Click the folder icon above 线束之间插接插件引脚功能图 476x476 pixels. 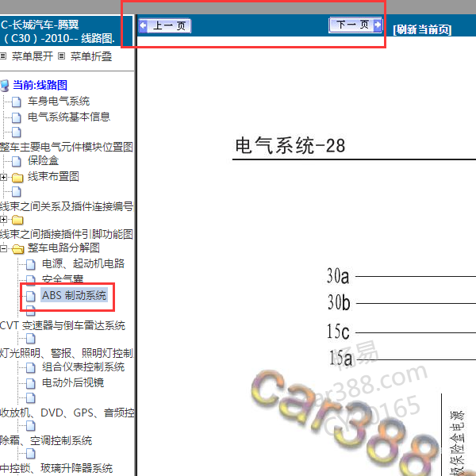[x=17, y=220]
